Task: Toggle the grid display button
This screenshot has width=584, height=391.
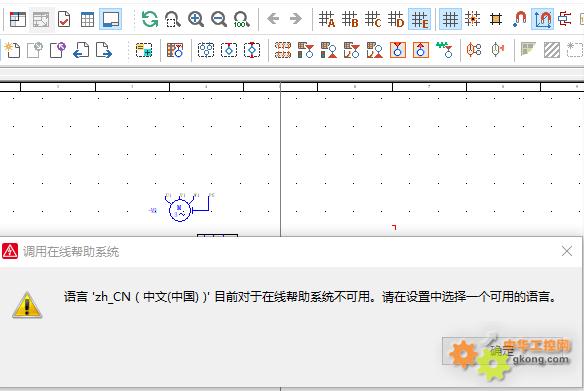Action: tap(450, 19)
